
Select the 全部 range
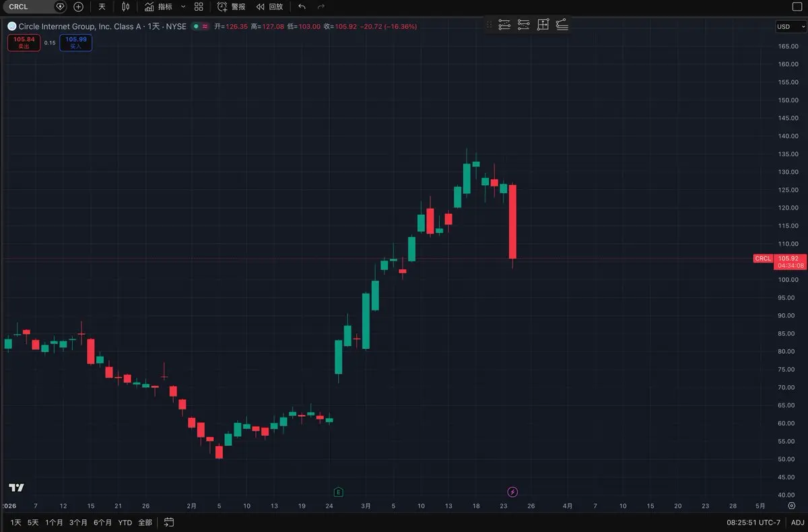[145, 523]
